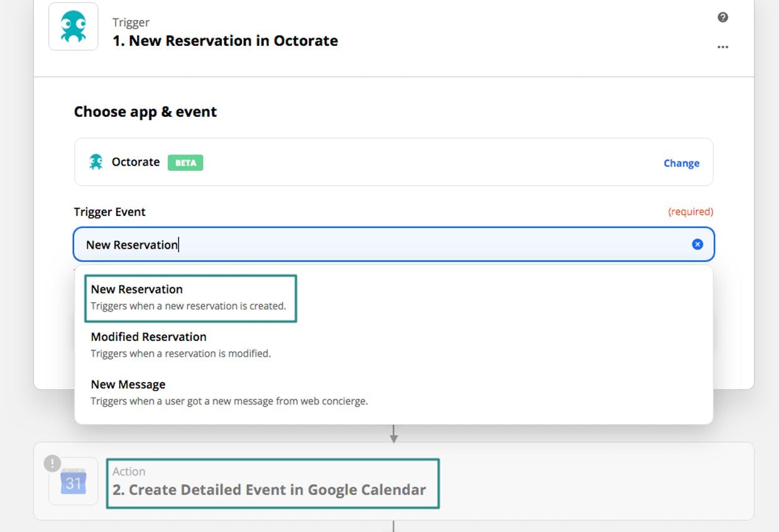Open the help question mark icon
This screenshot has width=779, height=532.
722,18
